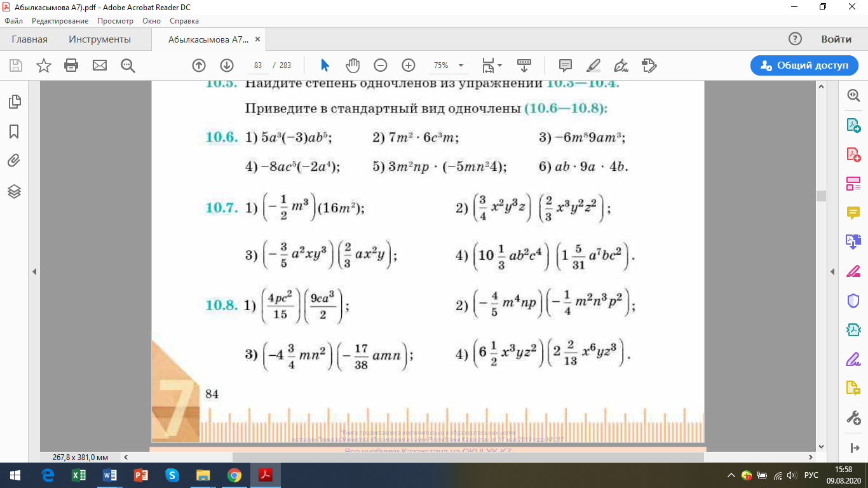The image size is (868, 488).
Task: Select the Highlight text marker tool
Action: (x=593, y=65)
